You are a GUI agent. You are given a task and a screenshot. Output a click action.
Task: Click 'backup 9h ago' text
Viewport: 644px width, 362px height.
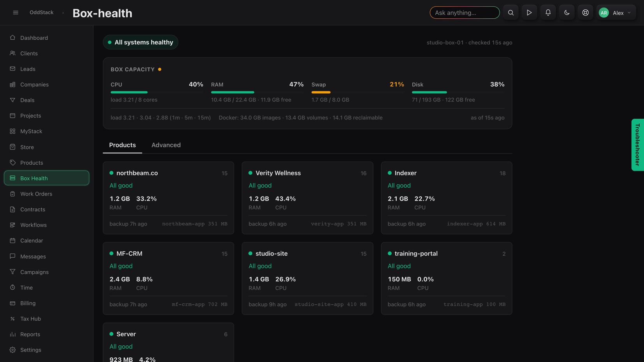[x=267, y=304]
